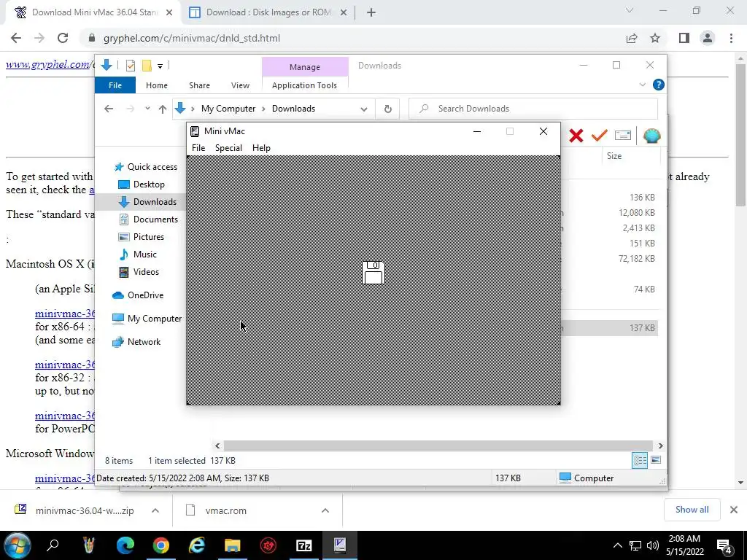Click the New folder icon in title bar
747x560 pixels.
click(147, 66)
